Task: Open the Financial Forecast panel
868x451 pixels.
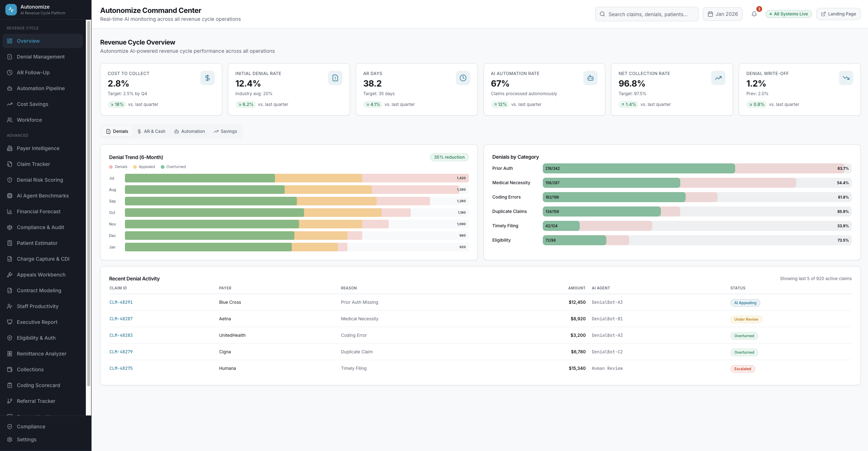Action: (38, 211)
